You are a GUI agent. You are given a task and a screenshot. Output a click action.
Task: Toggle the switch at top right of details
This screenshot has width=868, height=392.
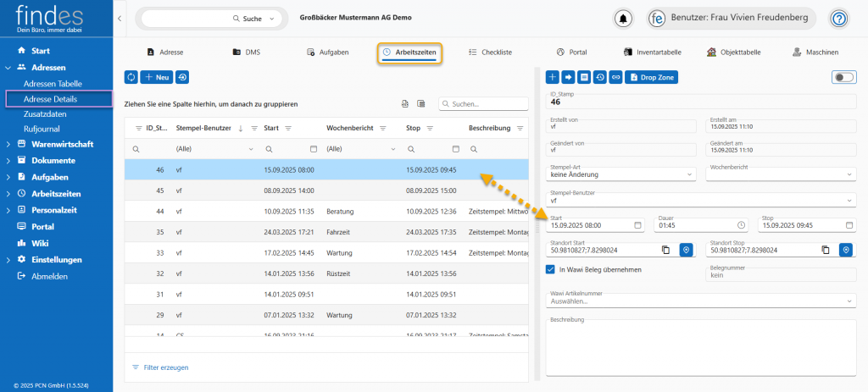[843, 77]
